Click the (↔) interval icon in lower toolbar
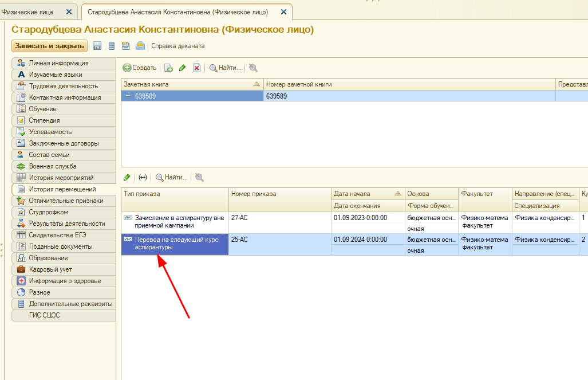This screenshot has height=380, width=588. [143, 177]
